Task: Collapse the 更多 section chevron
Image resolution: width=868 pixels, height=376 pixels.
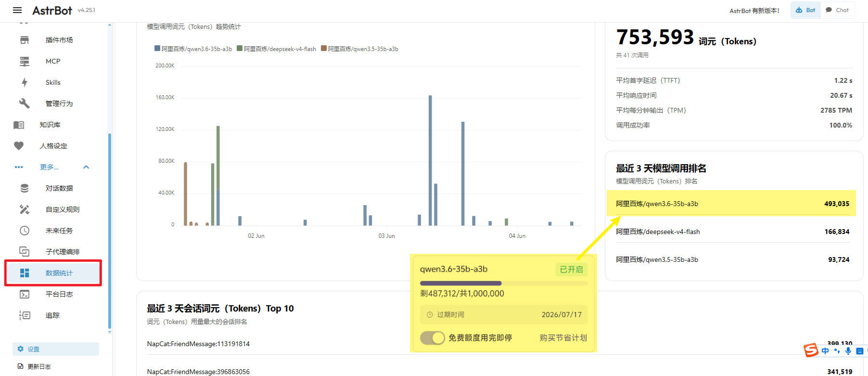Action: click(86, 167)
